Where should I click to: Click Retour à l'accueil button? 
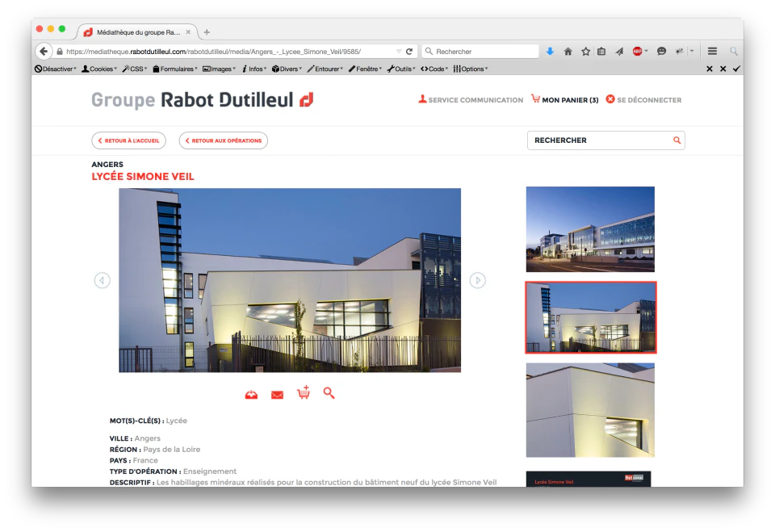128,140
